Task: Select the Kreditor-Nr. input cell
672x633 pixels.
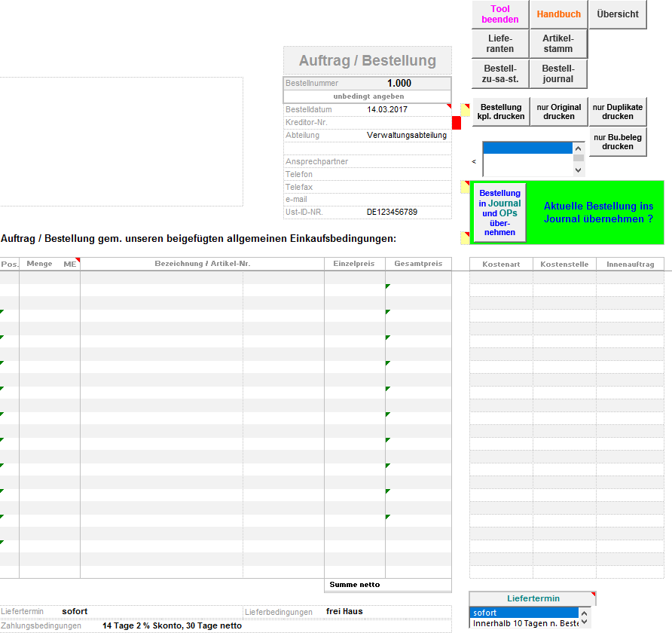Action: tap(407, 122)
